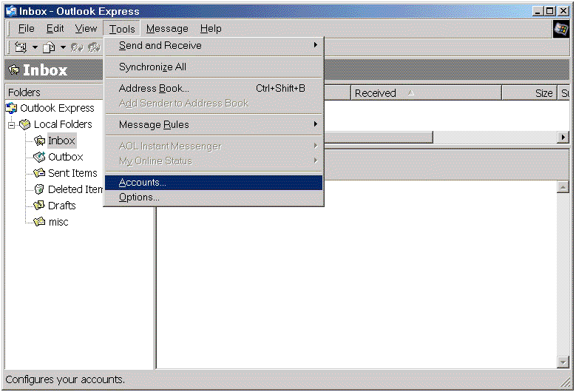
Task: Click the Drafts folder icon
Action: coord(39,205)
